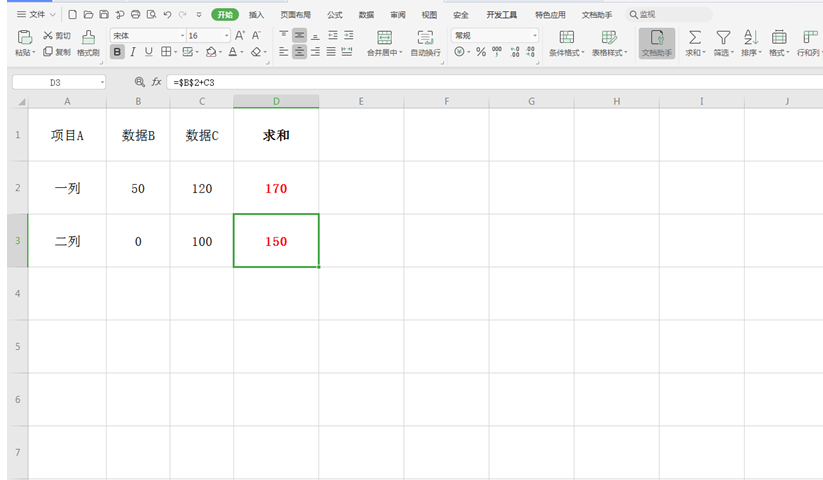The image size is (823, 480).
Task: Click the Font Color A icon
Action: click(233, 51)
